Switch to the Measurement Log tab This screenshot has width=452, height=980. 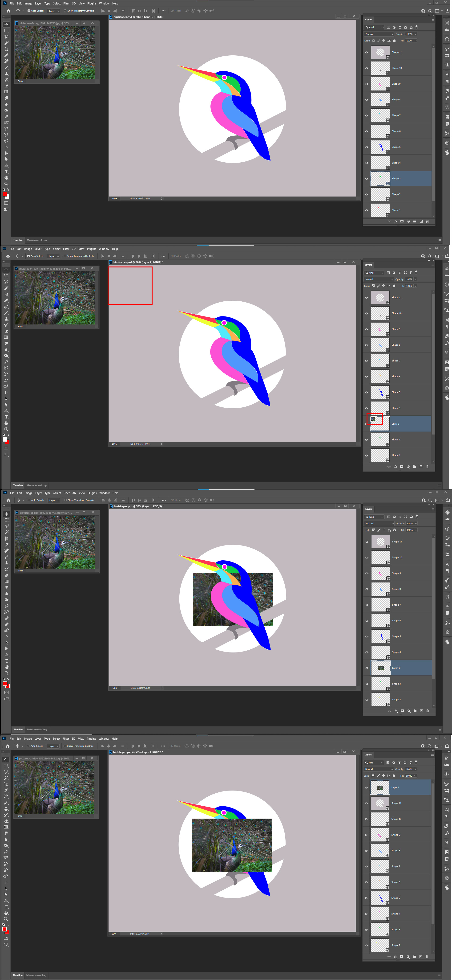point(36,240)
